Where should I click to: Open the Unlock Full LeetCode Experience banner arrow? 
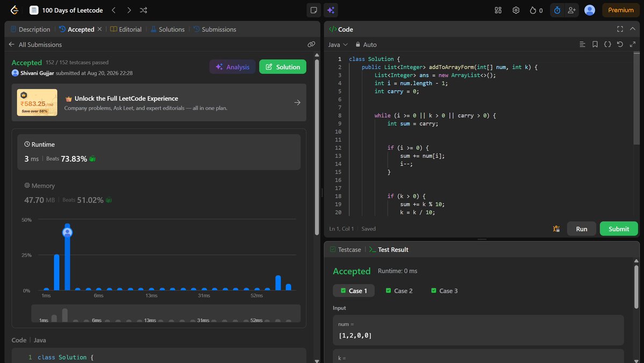click(x=298, y=102)
